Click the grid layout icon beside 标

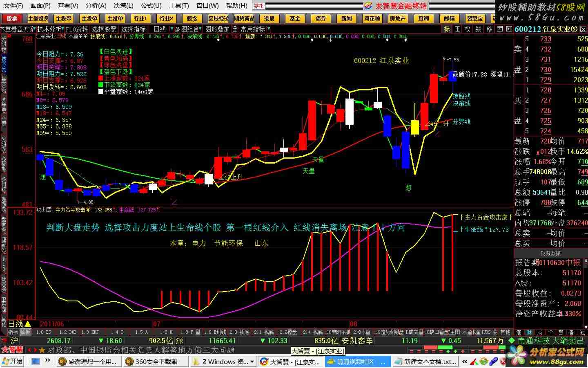(457, 29)
